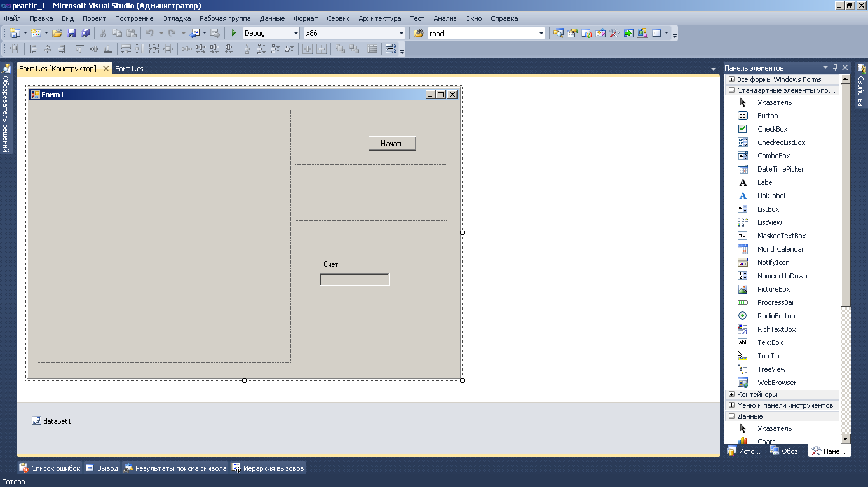Select the NumericUpDown toolbox item
Image resolution: width=868 pixels, height=488 pixels.
click(782, 276)
